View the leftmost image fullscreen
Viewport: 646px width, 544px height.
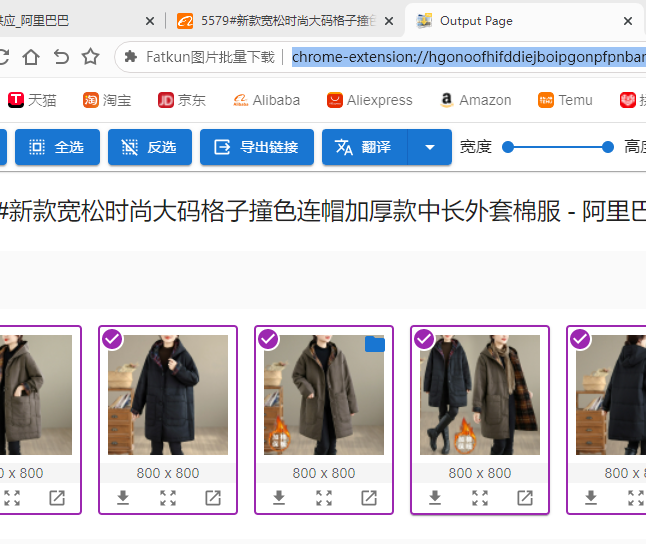(x=12, y=498)
